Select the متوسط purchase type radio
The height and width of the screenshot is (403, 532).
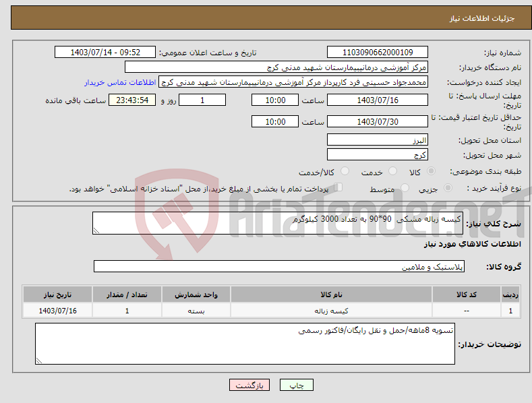[405, 188]
